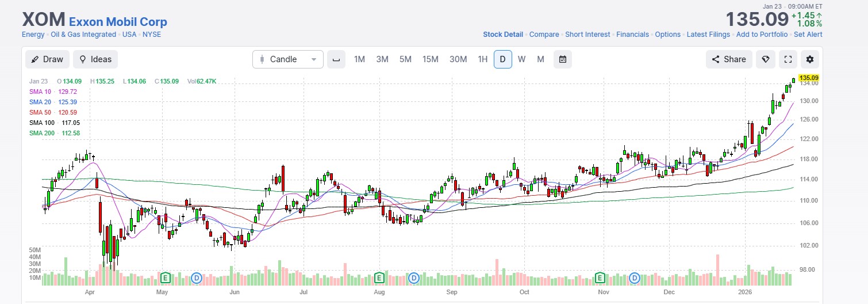
Task: Click the dividend 'D' marker near August
Action: click(413, 278)
